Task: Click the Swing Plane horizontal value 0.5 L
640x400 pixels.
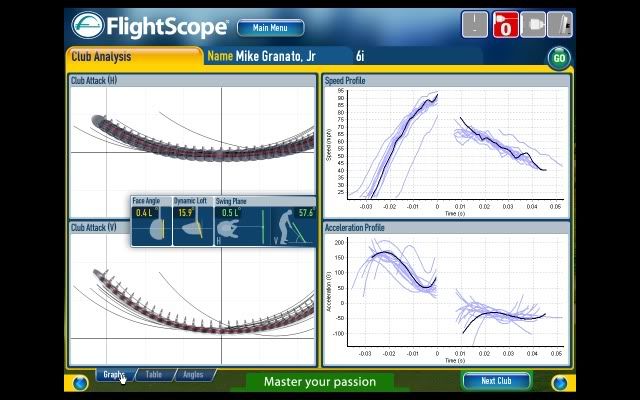Action: tap(230, 213)
